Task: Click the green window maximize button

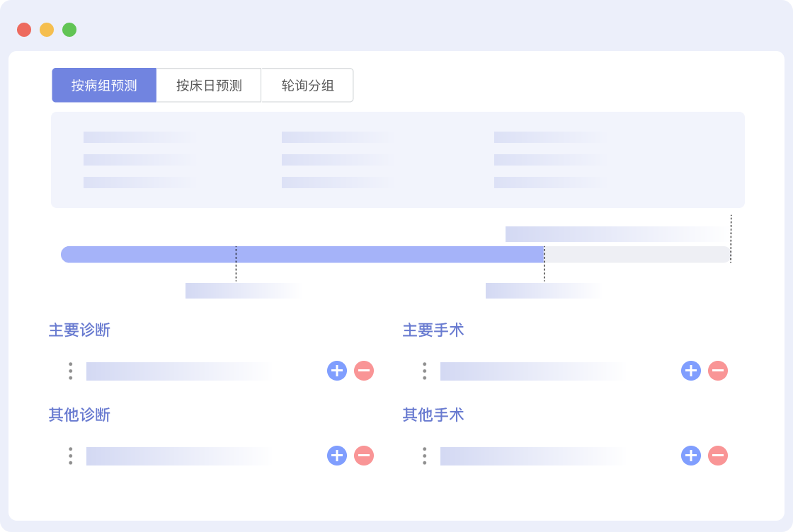Action: tap(69, 30)
